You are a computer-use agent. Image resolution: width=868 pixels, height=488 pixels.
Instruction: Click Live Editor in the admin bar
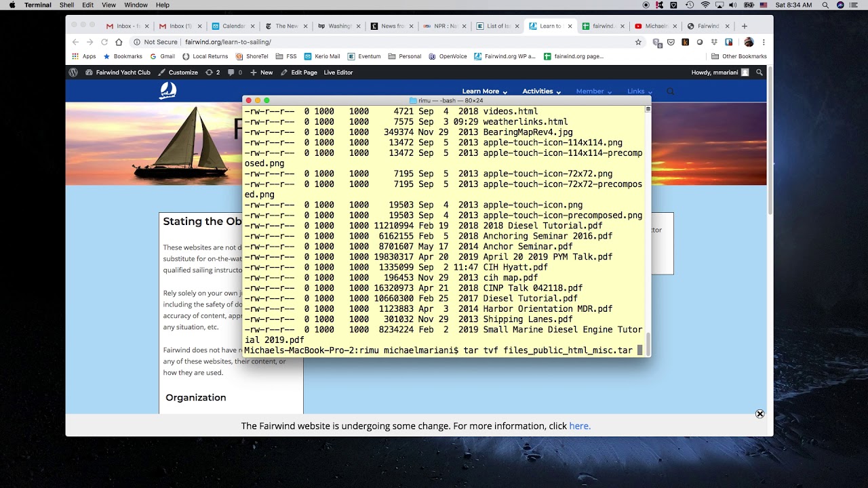[338, 73]
